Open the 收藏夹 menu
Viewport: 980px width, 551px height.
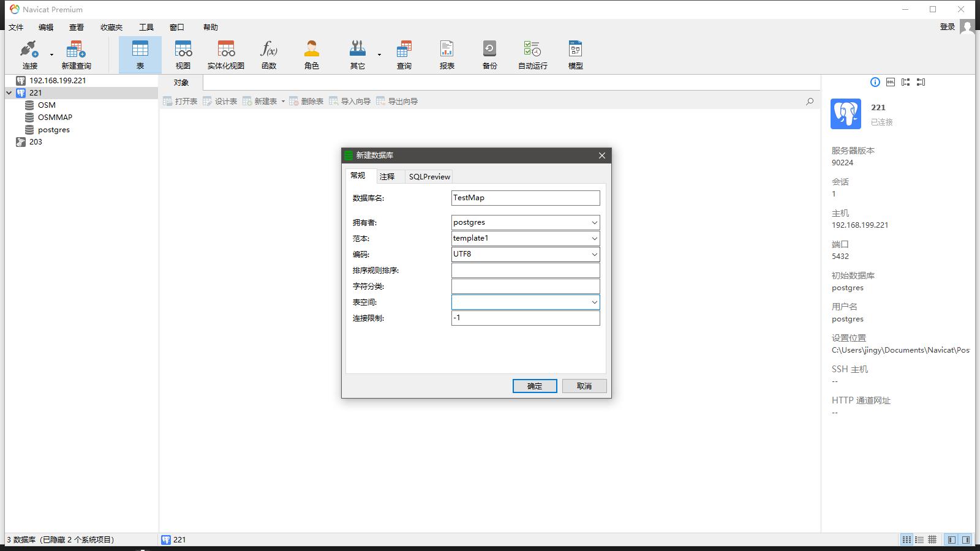click(111, 27)
